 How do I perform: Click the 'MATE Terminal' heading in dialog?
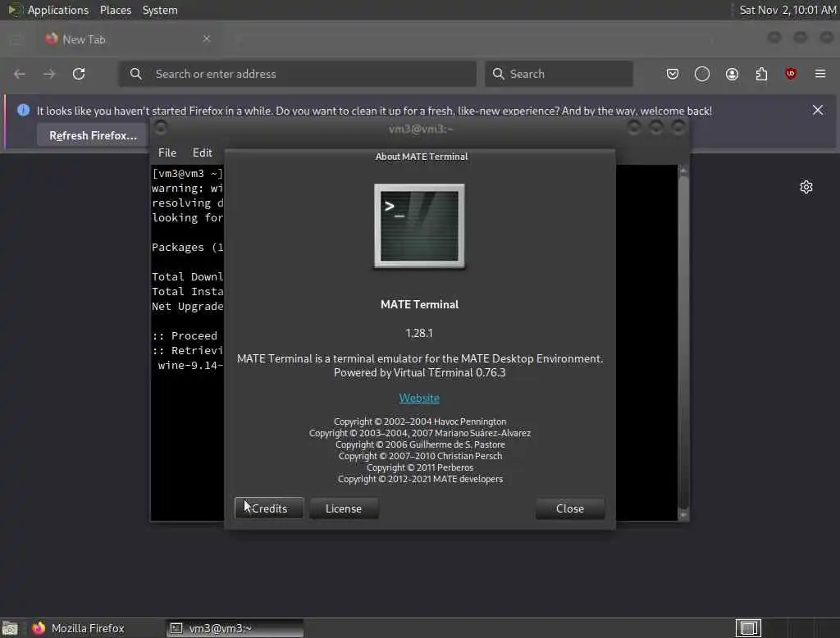(x=419, y=304)
